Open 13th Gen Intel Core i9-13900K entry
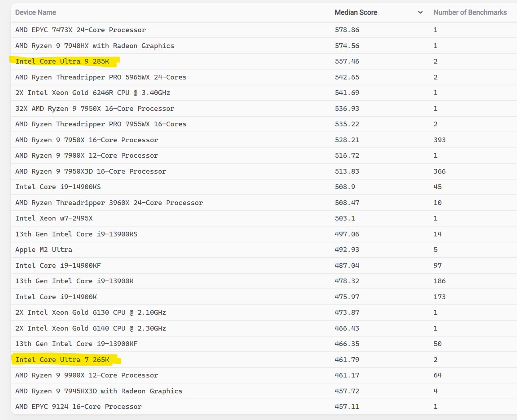Viewport: 517px width, 420px height. tap(74, 281)
